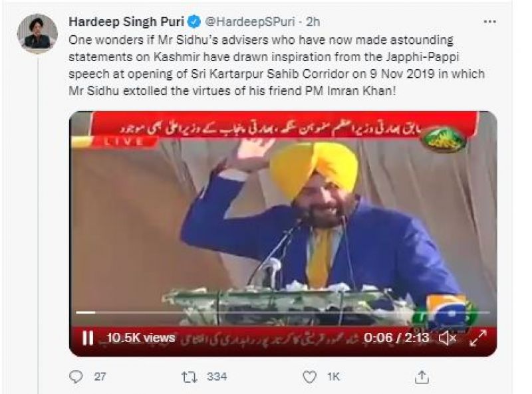The height and width of the screenshot is (394, 532).
Task: Seek along the video progress bar
Action: [x=283, y=312]
